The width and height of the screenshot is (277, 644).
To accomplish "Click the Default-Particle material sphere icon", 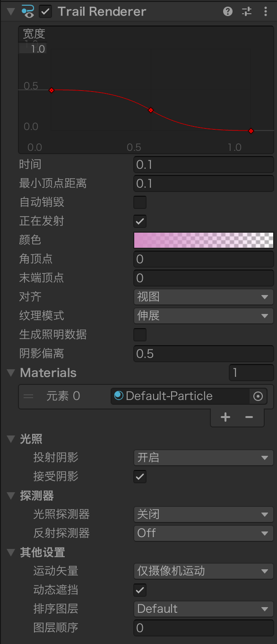I will [116, 396].
